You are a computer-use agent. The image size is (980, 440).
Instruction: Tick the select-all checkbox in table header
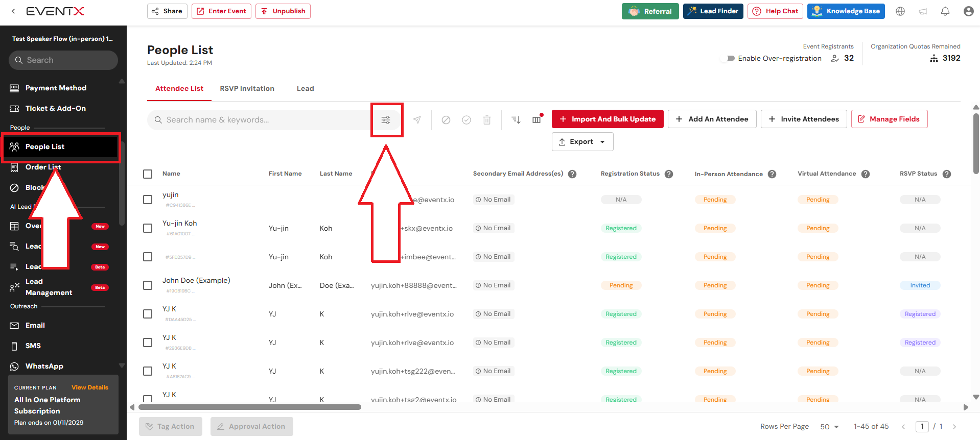(x=148, y=174)
